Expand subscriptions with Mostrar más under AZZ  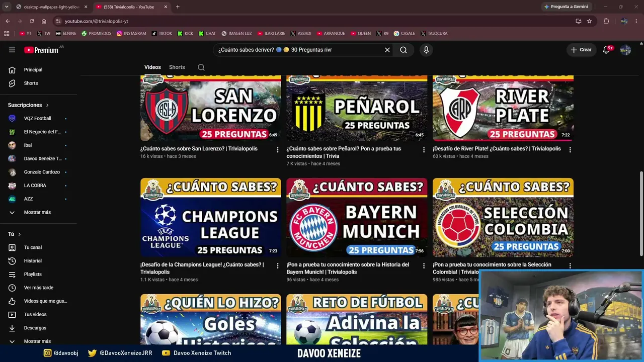pos(38,212)
